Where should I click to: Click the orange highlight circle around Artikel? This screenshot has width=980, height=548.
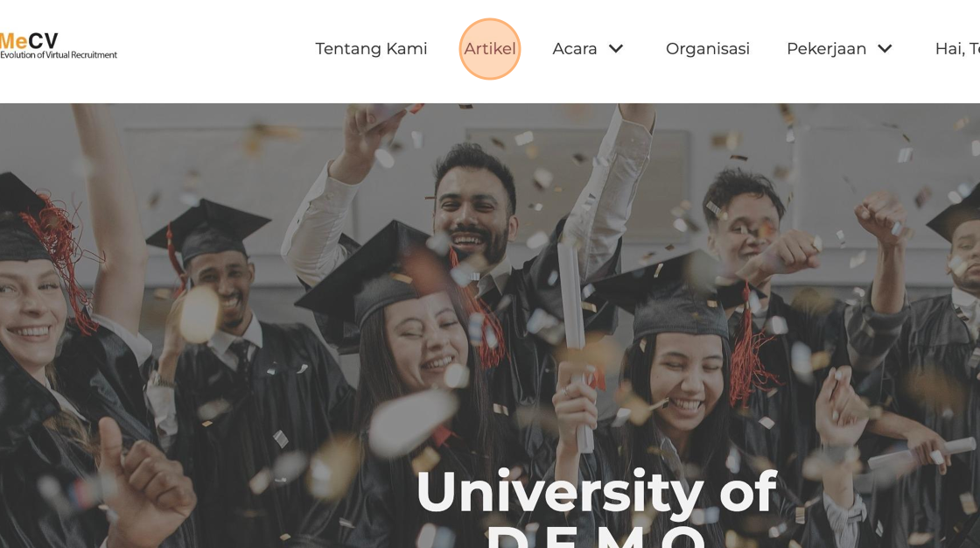click(490, 49)
